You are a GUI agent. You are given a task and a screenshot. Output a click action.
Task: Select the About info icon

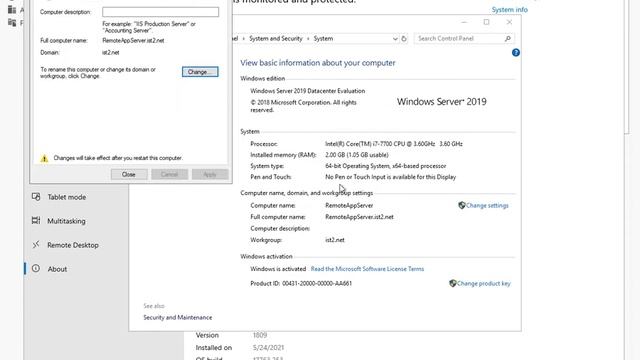pos(36,269)
